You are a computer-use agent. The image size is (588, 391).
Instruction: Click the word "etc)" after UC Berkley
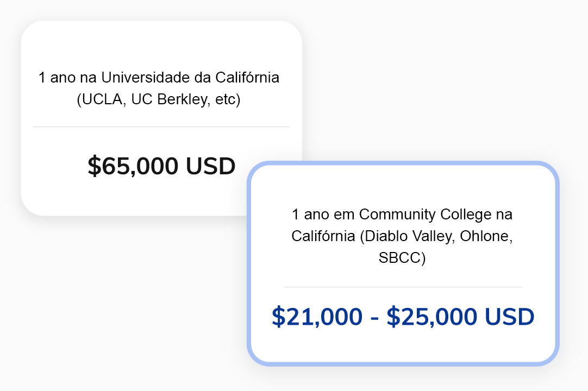[228, 100]
